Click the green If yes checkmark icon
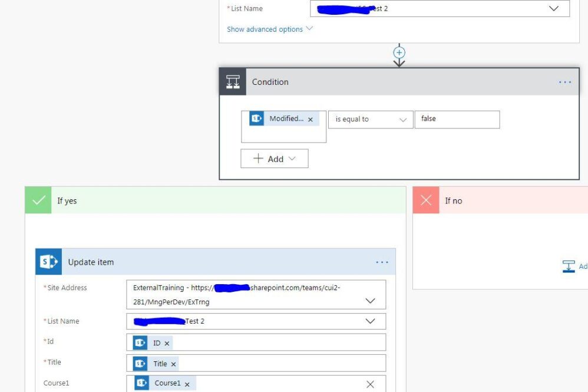588x392 pixels. pos(38,200)
